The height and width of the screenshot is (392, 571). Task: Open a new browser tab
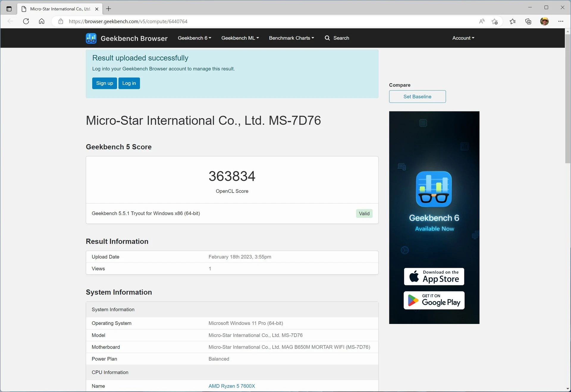tap(109, 9)
